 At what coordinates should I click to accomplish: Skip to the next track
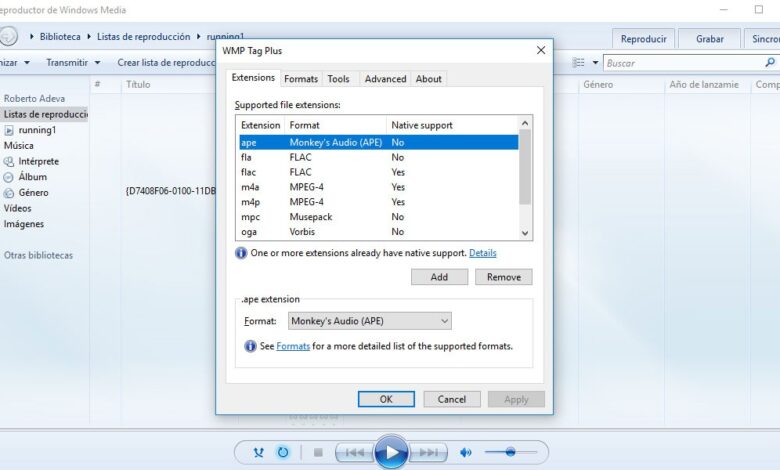coord(428,453)
